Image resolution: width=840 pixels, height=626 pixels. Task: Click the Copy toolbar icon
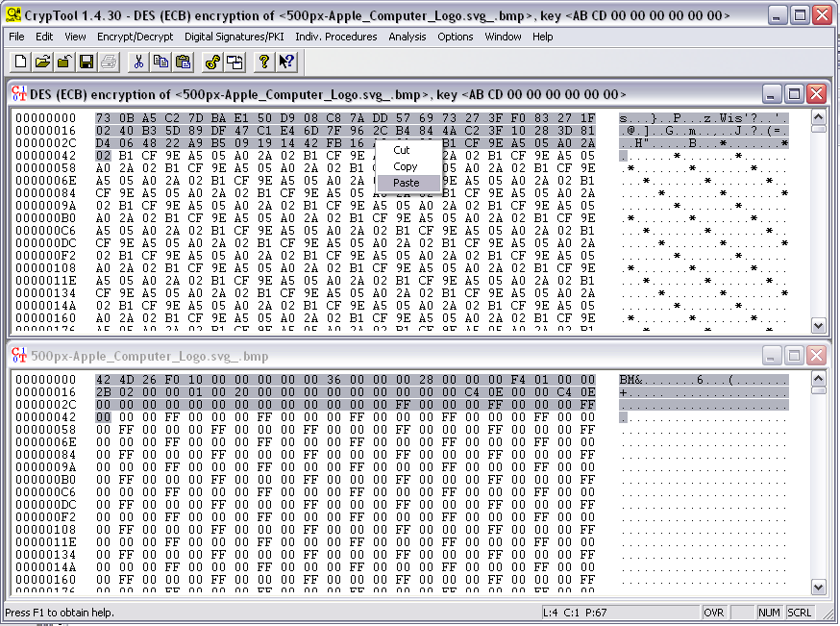[161, 62]
